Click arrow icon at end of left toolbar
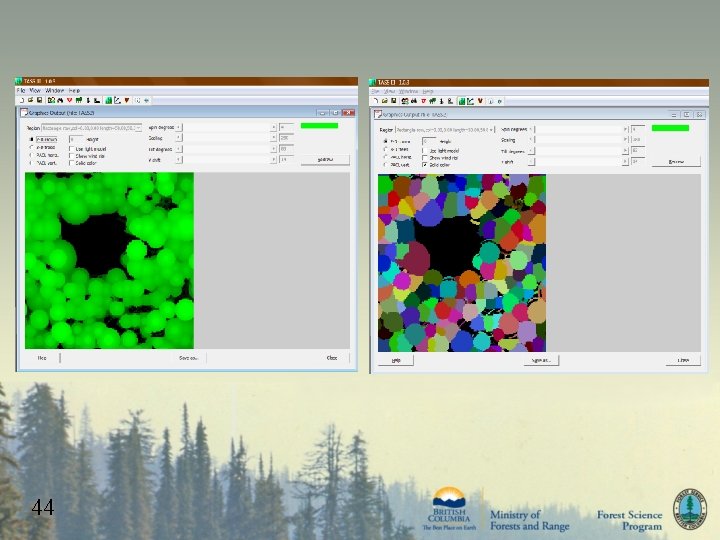This screenshot has height=540, width=720. [x=146, y=100]
